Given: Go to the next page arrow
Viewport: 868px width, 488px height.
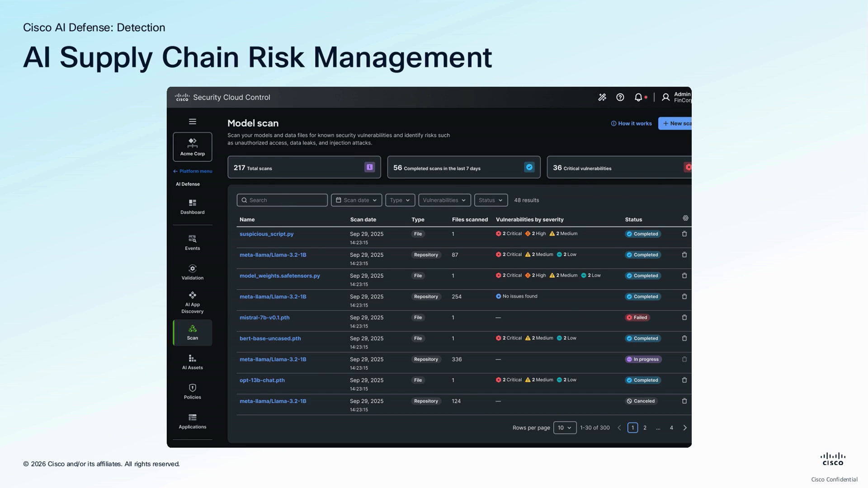Looking at the screenshot, I should (x=685, y=428).
